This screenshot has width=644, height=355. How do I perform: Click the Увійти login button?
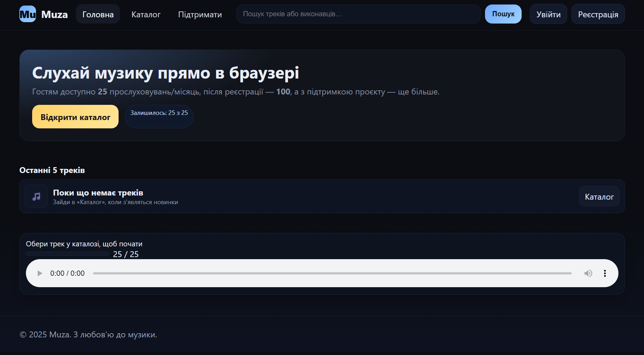[548, 14]
